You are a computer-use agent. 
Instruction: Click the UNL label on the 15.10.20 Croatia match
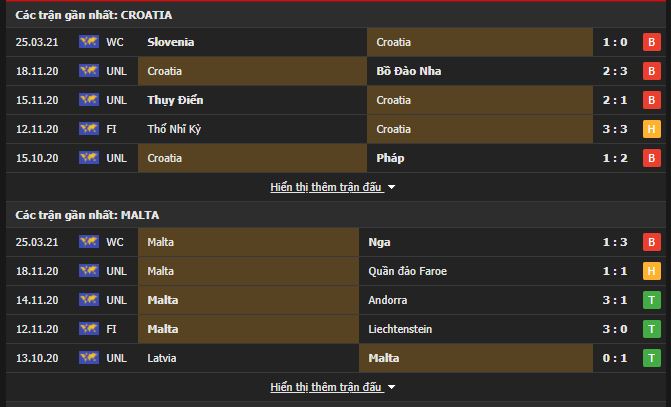tap(116, 158)
